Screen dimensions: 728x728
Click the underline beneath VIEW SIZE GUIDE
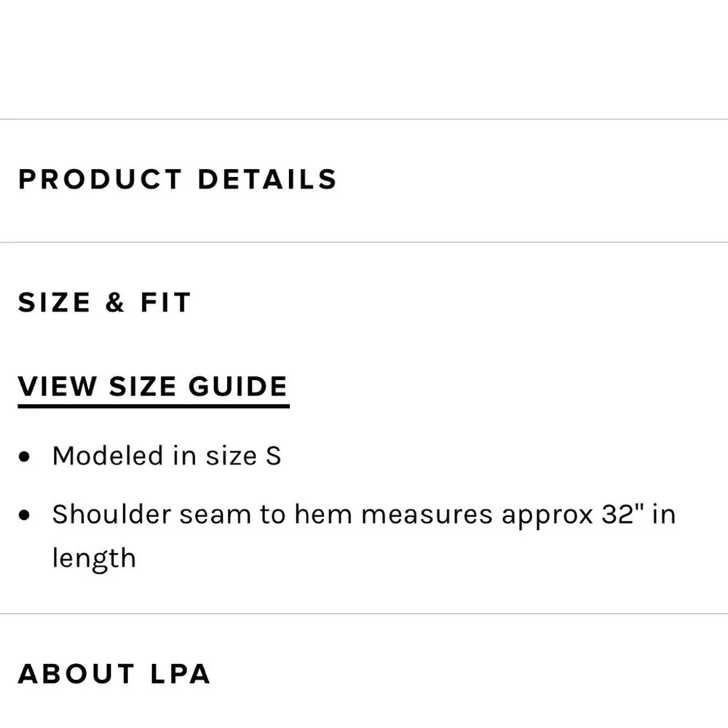[153, 404]
